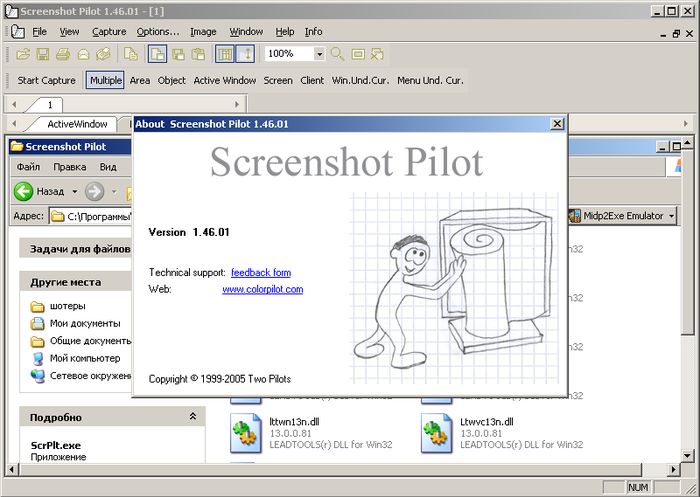Image resolution: width=700 pixels, height=497 pixels.
Task: Click the ScrPlt.exe name in Подробно panel
Action: [x=56, y=446]
